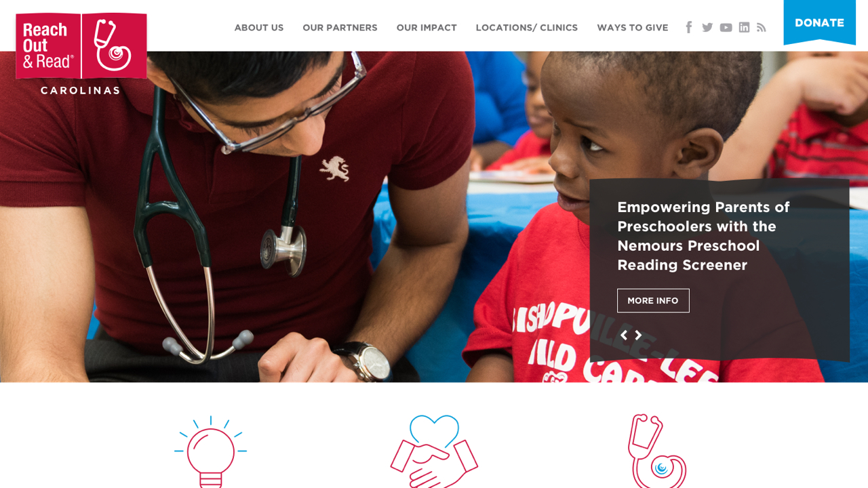Open the About Us menu
This screenshot has width=868, height=488.
tap(259, 28)
